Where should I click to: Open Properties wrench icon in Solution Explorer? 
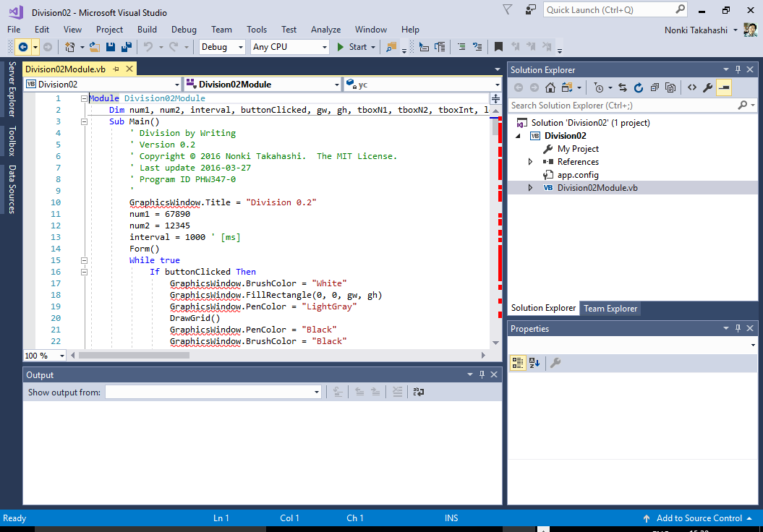[x=708, y=87]
